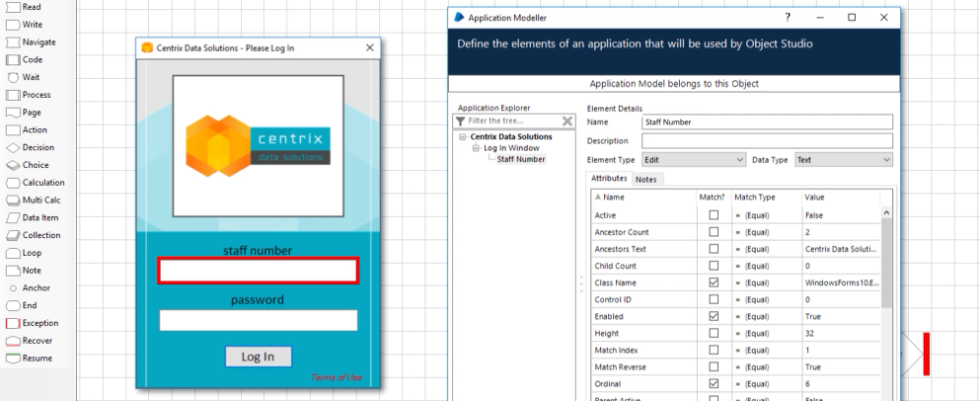Image resolution: width=980 pixels, height=401 pixels.
Task: Select the Resume stage tool
Action: [30, 358]
